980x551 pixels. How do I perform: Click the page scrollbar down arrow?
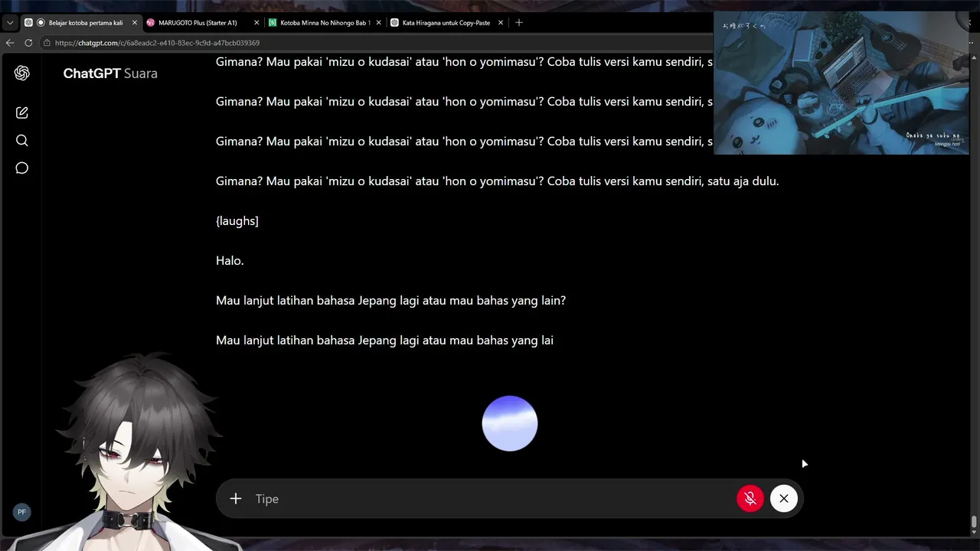tap(974, 532)
